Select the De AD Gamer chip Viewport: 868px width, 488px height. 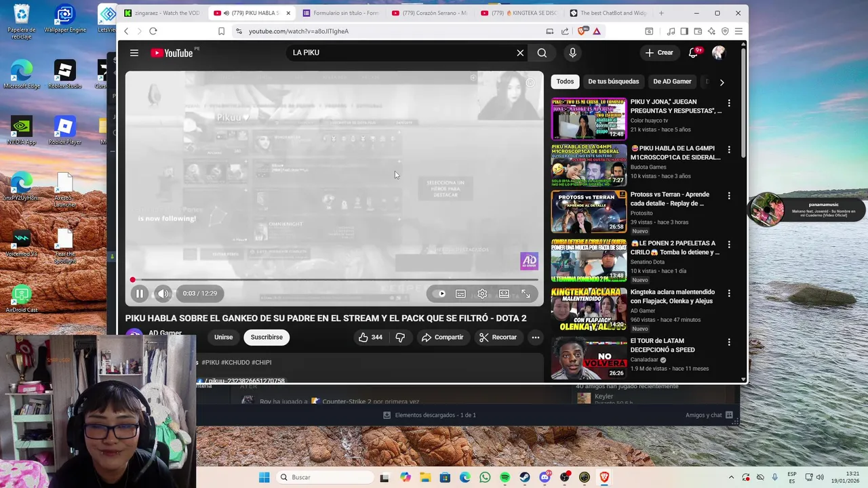pyautogui.click(x=672, y=81)
